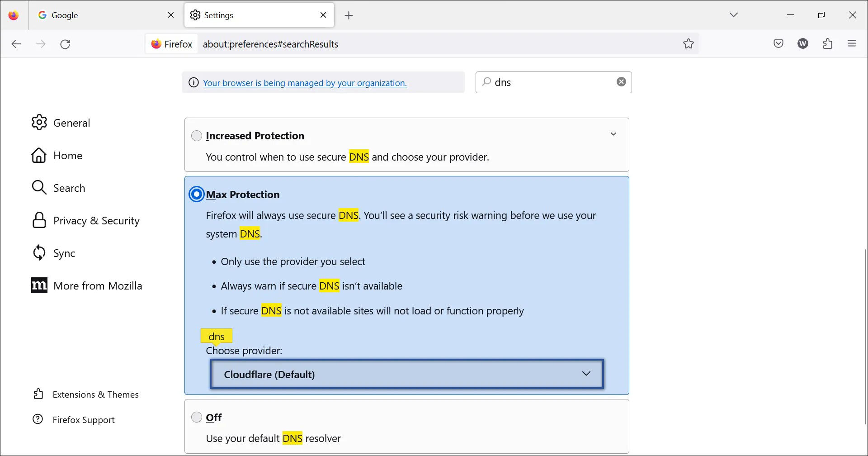The width and height of the screenshot is (868, 456).
Task: Open the list all tabs dropdown
Action: [734, 14]
